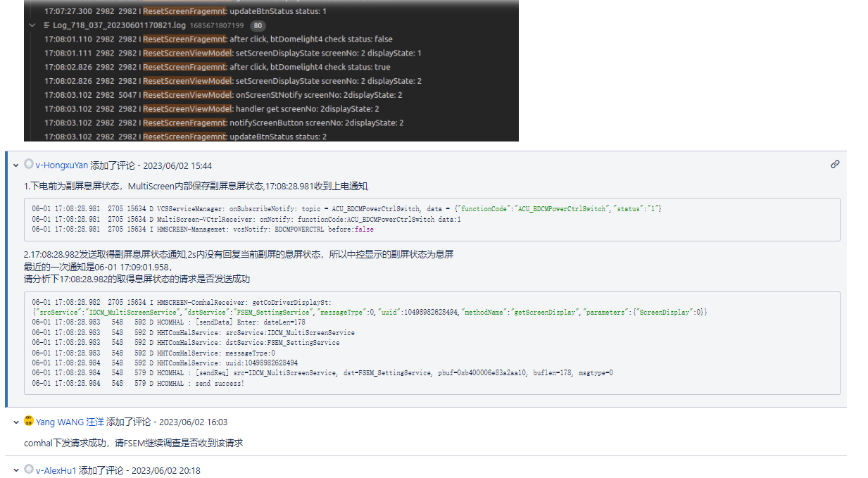This screenshot has height=478, width=868.
Task: Click v-AlexHu1's avatar icon
Action: 29,469
